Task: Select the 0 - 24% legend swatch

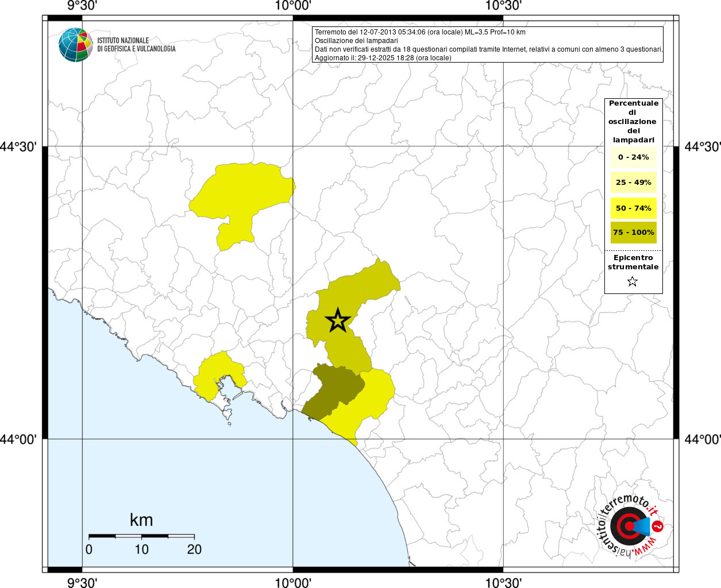Action: pos(633,157)
